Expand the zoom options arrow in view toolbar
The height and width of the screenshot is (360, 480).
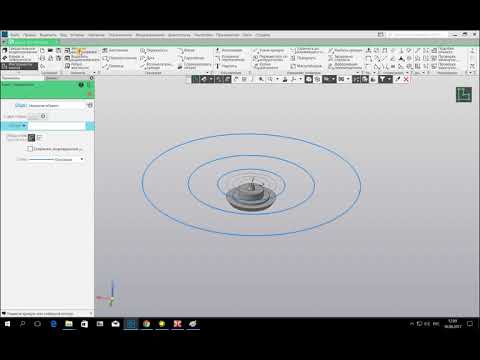coord(278,79)
